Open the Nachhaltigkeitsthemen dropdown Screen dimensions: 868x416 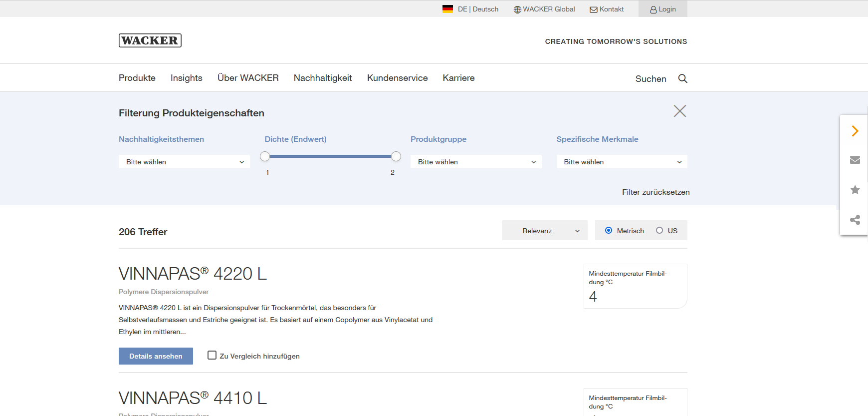(x=184, y=162)
